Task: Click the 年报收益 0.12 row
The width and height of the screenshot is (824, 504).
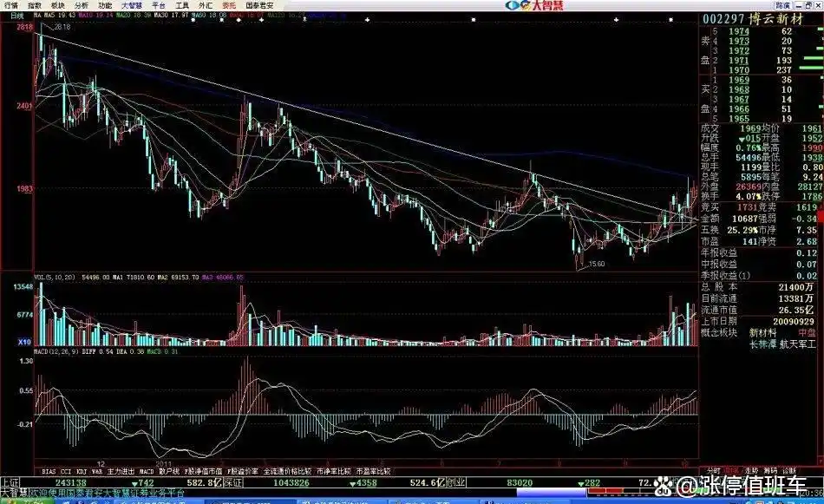Action: click(x=759, y=253)
